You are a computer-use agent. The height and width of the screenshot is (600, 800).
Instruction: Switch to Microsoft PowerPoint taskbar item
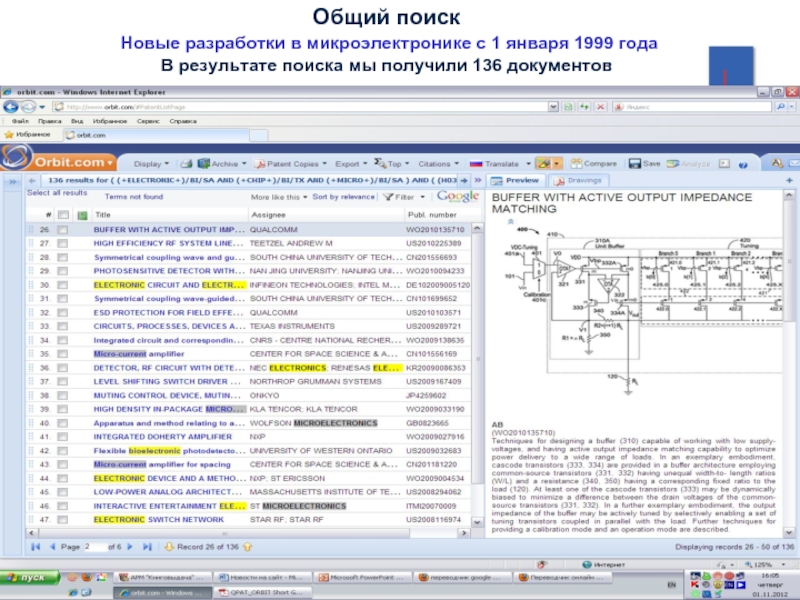(362, 578)
